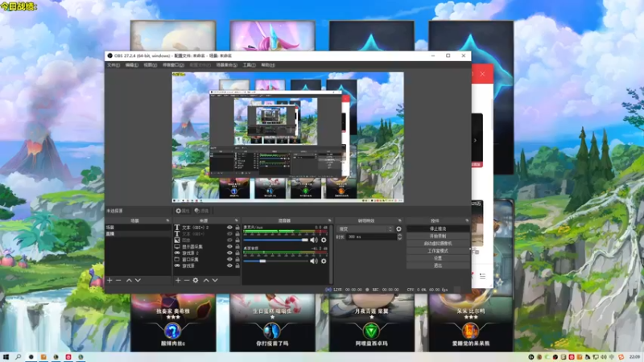Toggle visibility of 文本 (GDI+) 2 source
Screen dimensions: 644x362
[229, 228]
